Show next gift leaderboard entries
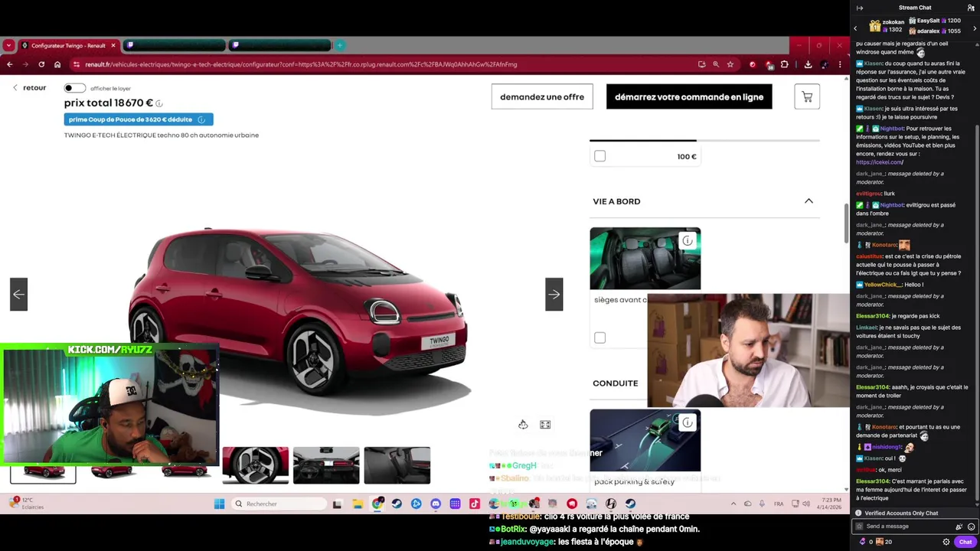This screenshot has height=551, width=980. pyautogui.click(x=975, y=28)
